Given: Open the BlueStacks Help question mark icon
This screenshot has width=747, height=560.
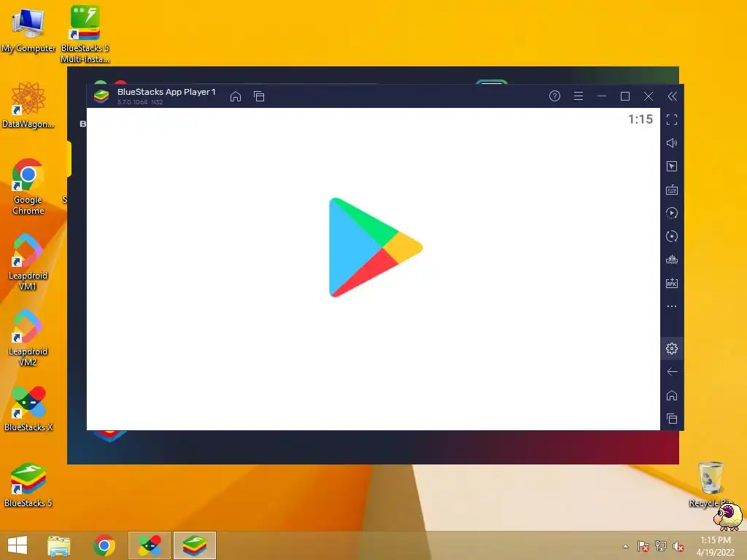Looking at the screenshot, I should click(554, 96).
